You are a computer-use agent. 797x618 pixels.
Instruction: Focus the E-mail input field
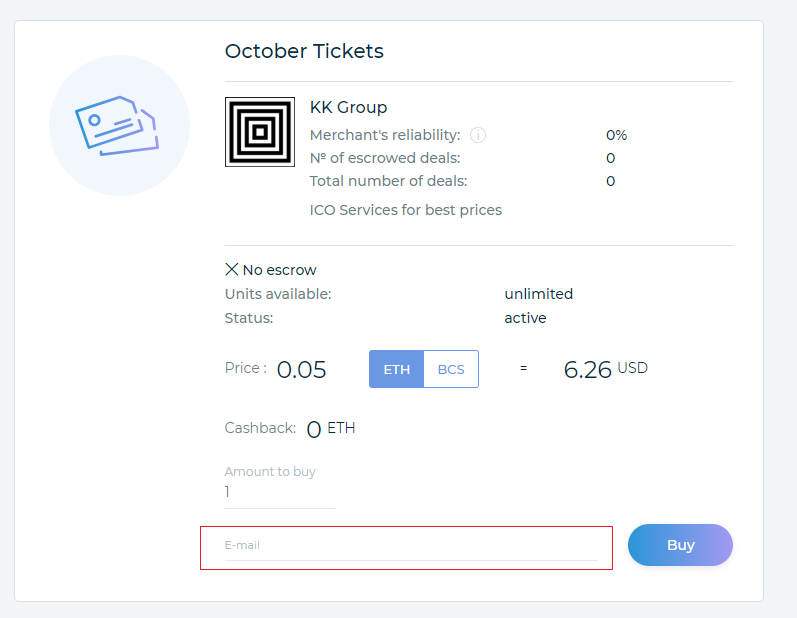(410, 546)
